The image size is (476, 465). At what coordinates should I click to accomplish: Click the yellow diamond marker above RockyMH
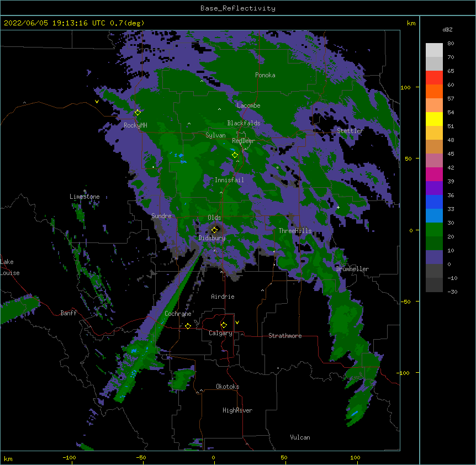point(137,113)
